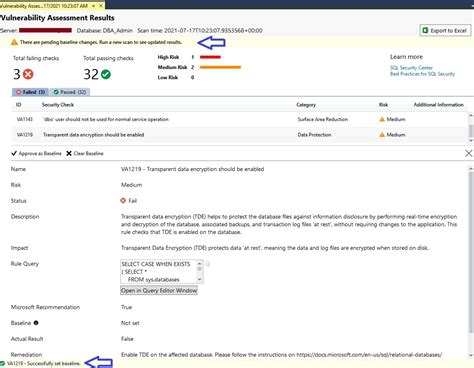Click the Scan time text
Viewport: 474px width, 368px height.
pos(200,30)
